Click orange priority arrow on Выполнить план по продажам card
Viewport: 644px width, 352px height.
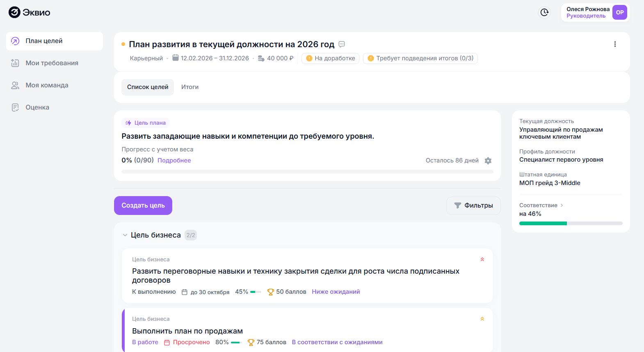pos(482,319)
